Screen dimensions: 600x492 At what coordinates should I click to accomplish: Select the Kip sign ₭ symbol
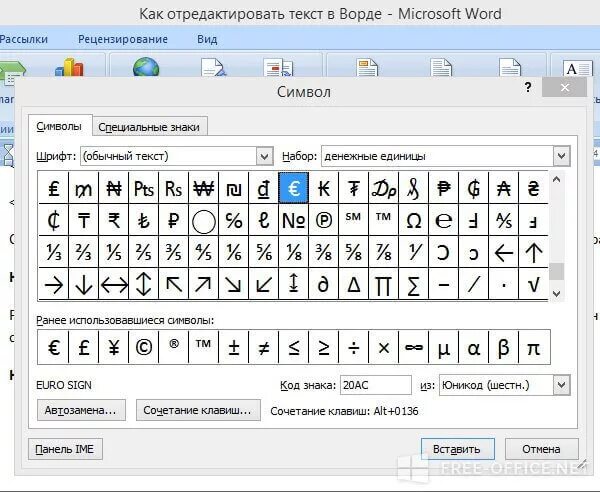(x=324, y=188)
